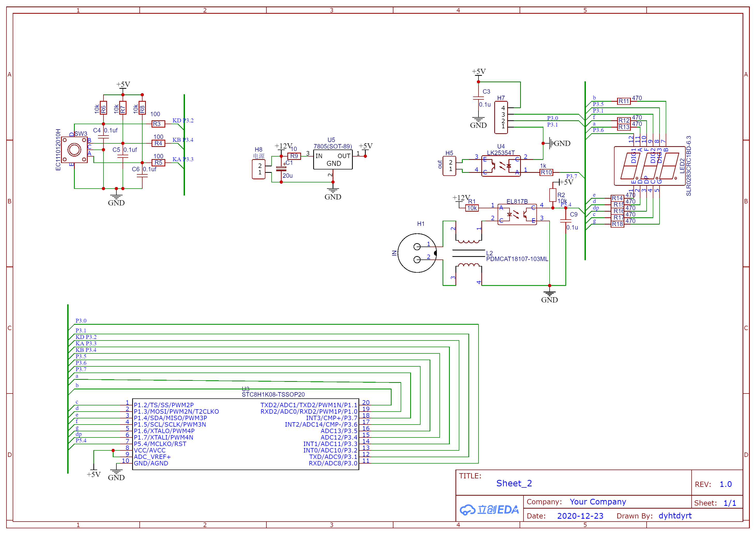
Task: Select pin label RXD/ADC8/P3.0
Action: (x=333, y=463)
